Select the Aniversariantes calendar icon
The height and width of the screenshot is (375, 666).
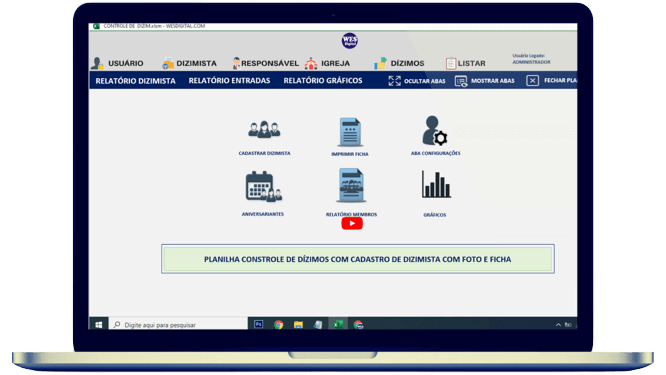click(264, 186)
